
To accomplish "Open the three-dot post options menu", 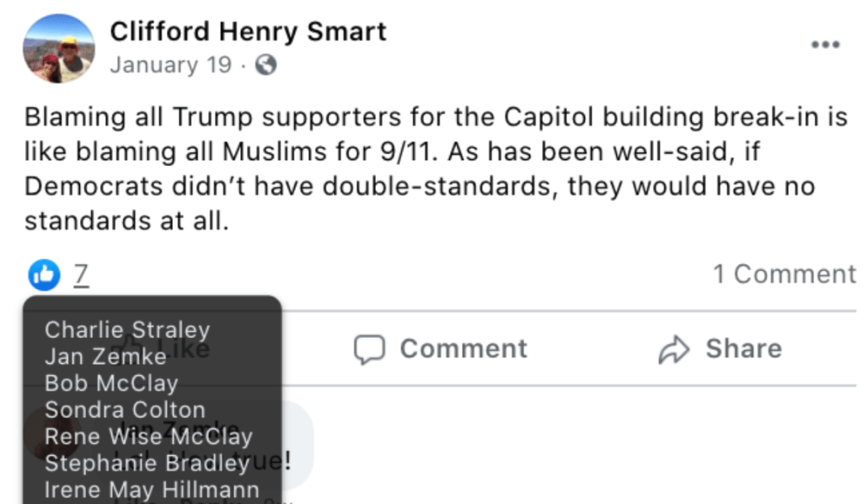I will pos(825,45).
